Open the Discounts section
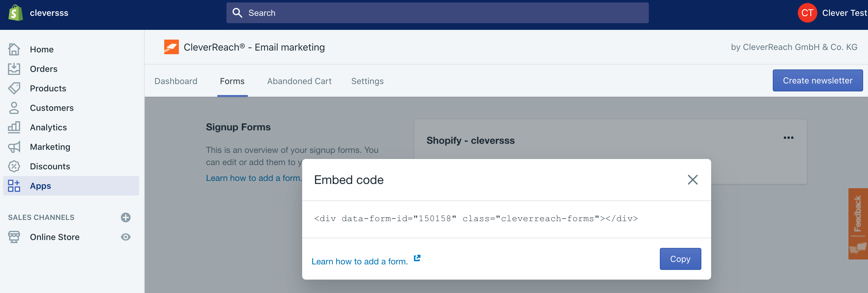 [x=50, y=167]
